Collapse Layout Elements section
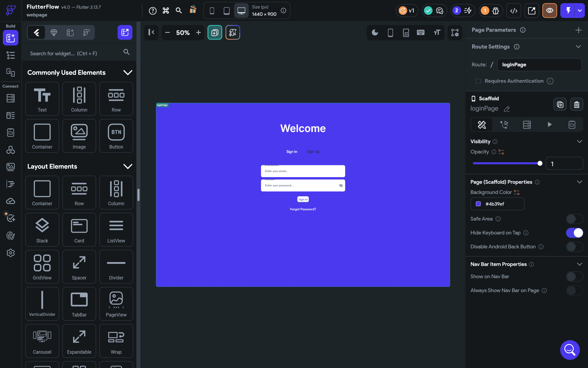The height and width of the screenshot is (368, 588). (x=128, y=166)
